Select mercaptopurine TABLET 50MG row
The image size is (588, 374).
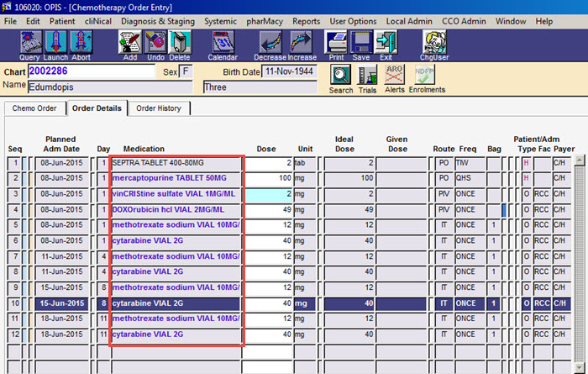176,178
